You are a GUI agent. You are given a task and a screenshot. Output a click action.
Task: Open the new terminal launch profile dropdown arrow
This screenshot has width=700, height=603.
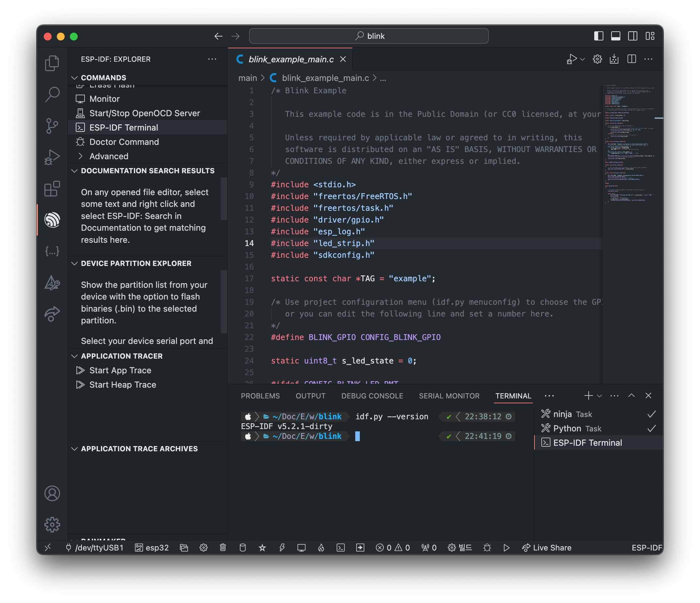tap(599, 396)
